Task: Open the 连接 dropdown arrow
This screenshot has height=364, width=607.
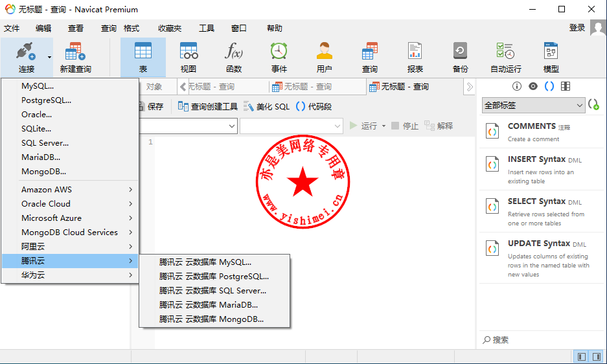Action: 49,57
